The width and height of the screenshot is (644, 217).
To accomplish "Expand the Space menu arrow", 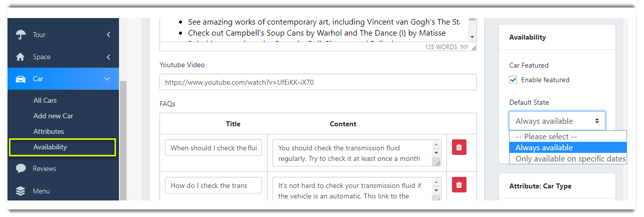I will 108,57.
